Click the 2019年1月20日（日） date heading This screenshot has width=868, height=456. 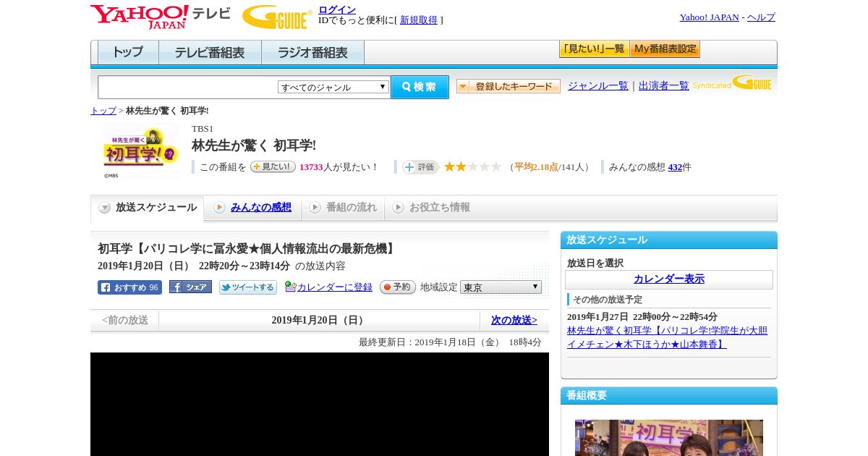click(319, 321)
